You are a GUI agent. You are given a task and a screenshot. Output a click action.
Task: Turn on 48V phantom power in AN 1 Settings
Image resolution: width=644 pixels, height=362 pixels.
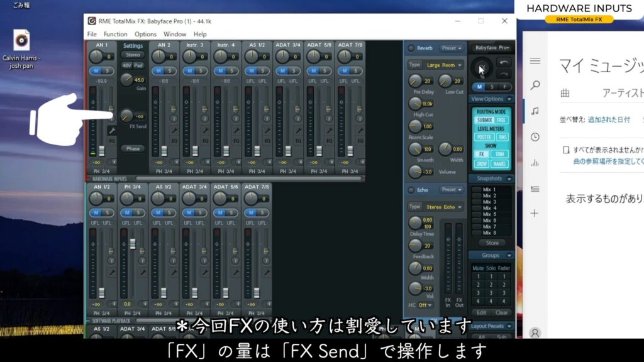(x=126, y=65)
